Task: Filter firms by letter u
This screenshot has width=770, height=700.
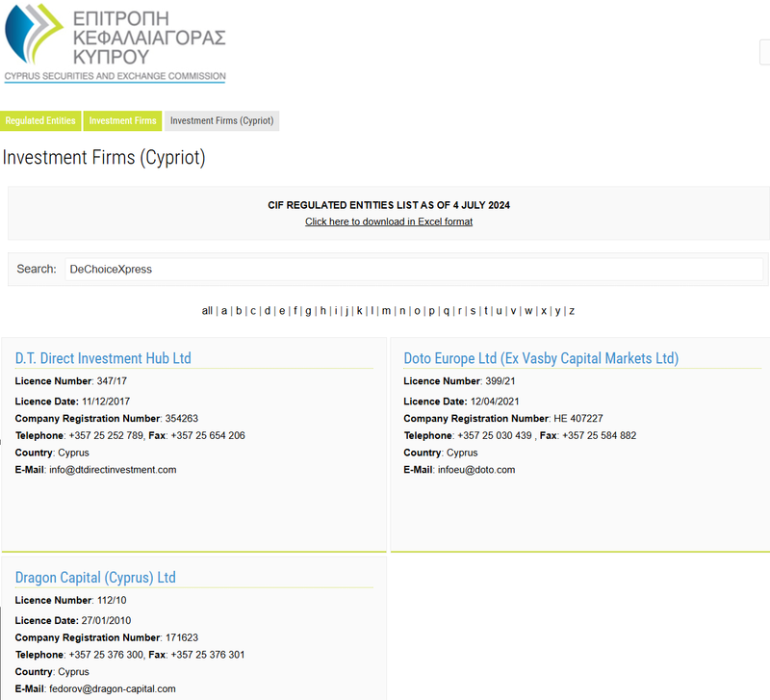Action: click(x=499, y=311)
